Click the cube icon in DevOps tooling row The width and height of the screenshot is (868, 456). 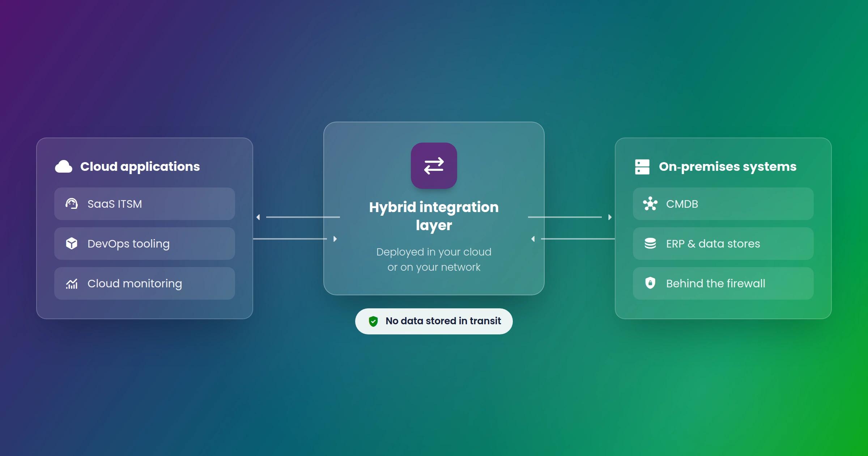72,244
